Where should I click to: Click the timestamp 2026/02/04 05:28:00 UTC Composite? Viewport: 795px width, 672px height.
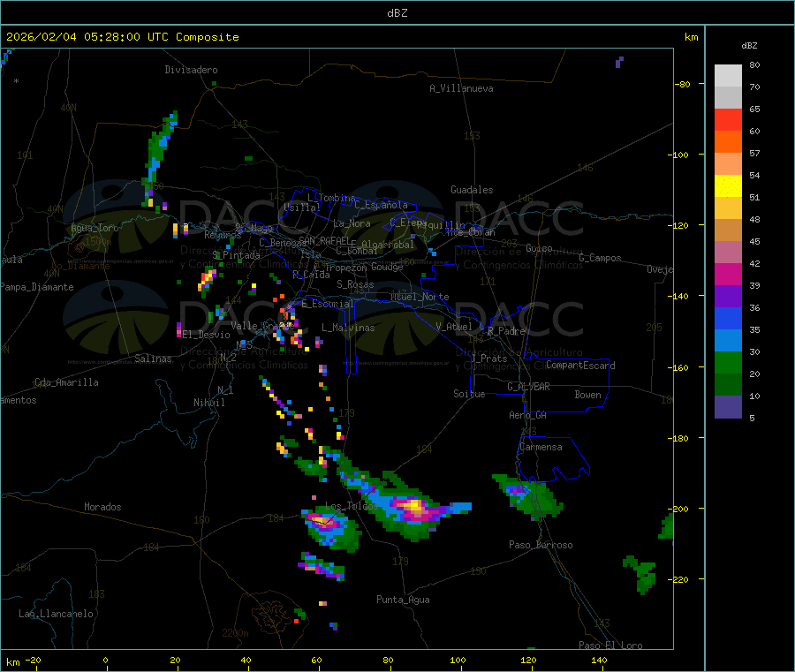[122, 37]
